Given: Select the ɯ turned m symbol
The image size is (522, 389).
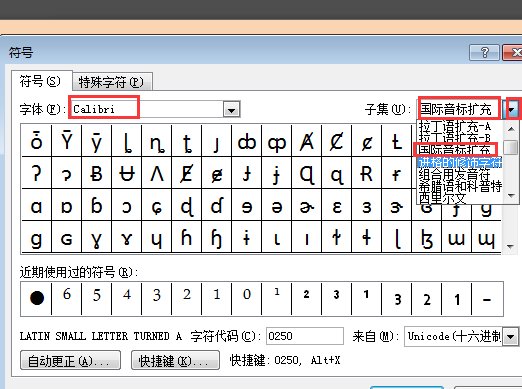Looking at the screenshot, I should [457, 237].
